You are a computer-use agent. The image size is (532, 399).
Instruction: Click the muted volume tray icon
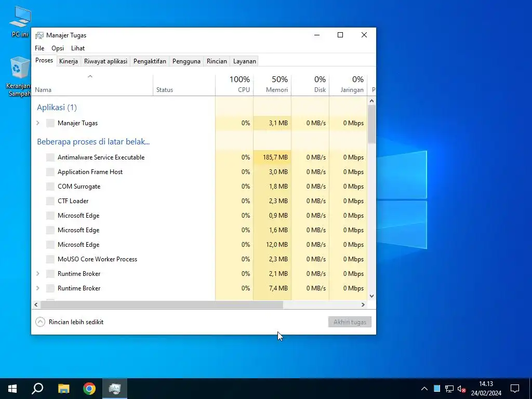pos(461,389)
